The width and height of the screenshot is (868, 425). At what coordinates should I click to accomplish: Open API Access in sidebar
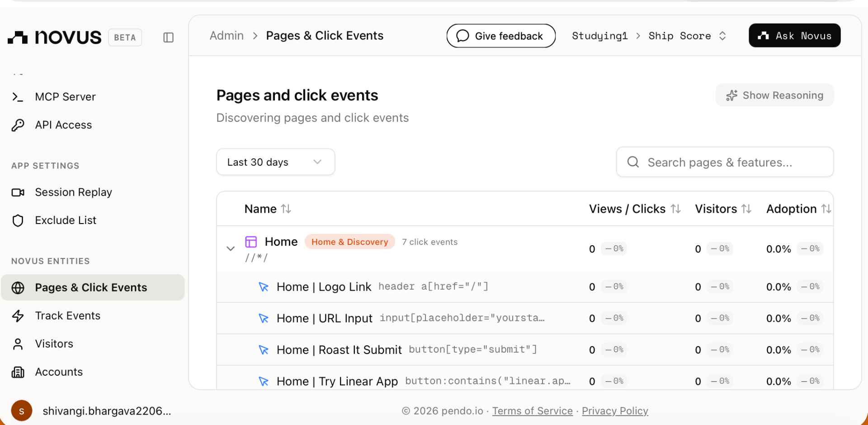(63, 125)
